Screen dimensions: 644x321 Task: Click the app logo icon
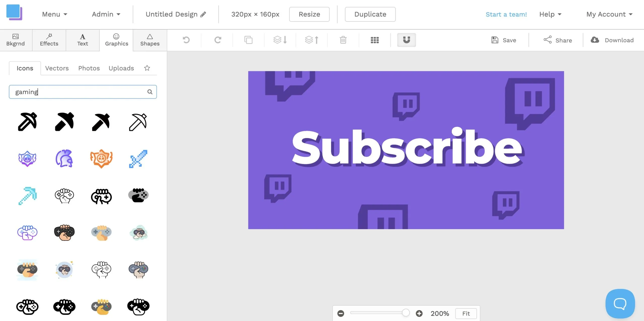[x=14, y=12]
